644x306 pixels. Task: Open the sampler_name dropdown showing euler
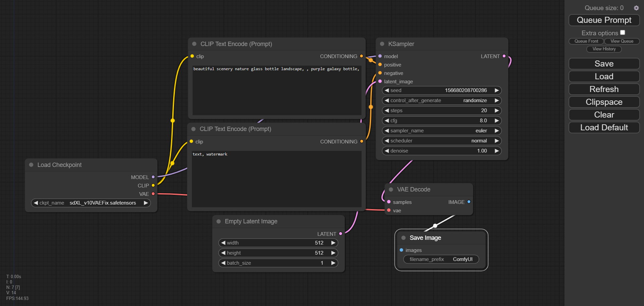pos(442,131)
